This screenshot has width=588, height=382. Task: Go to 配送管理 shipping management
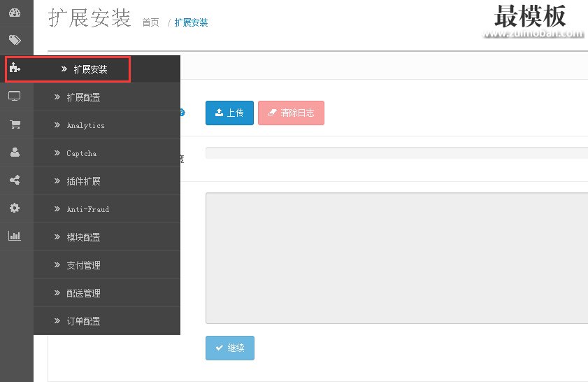tap(83, 293)
